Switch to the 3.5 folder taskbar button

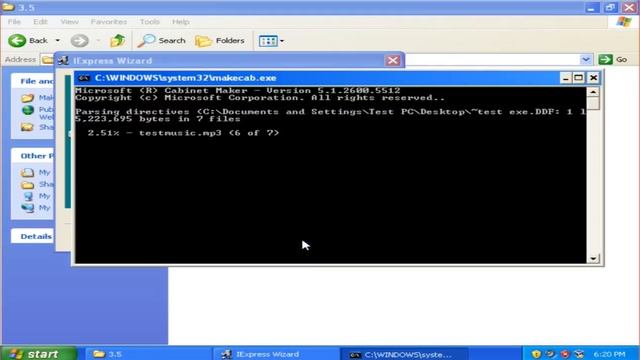click(149, 354)
